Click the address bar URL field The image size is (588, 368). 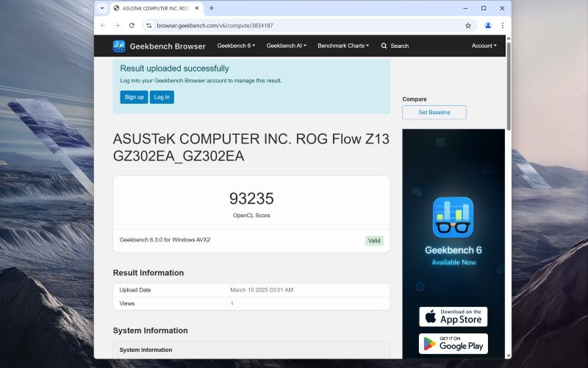tap(307, 26)
